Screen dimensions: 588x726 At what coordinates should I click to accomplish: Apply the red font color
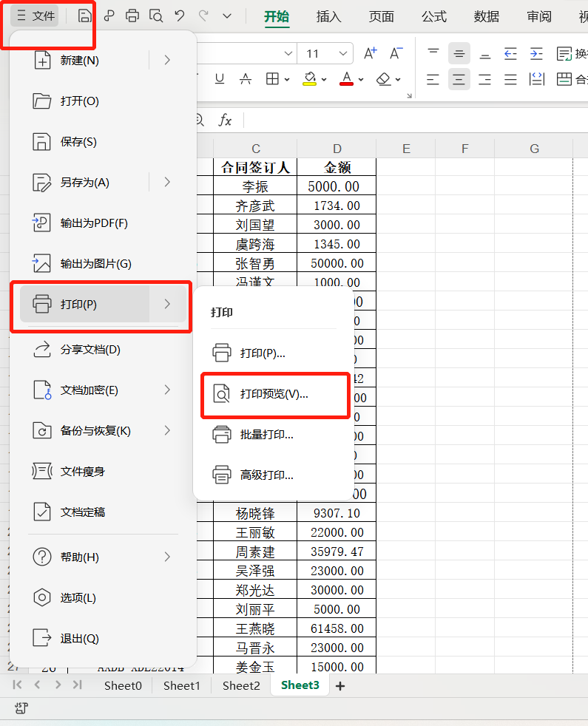coord(347,79)
